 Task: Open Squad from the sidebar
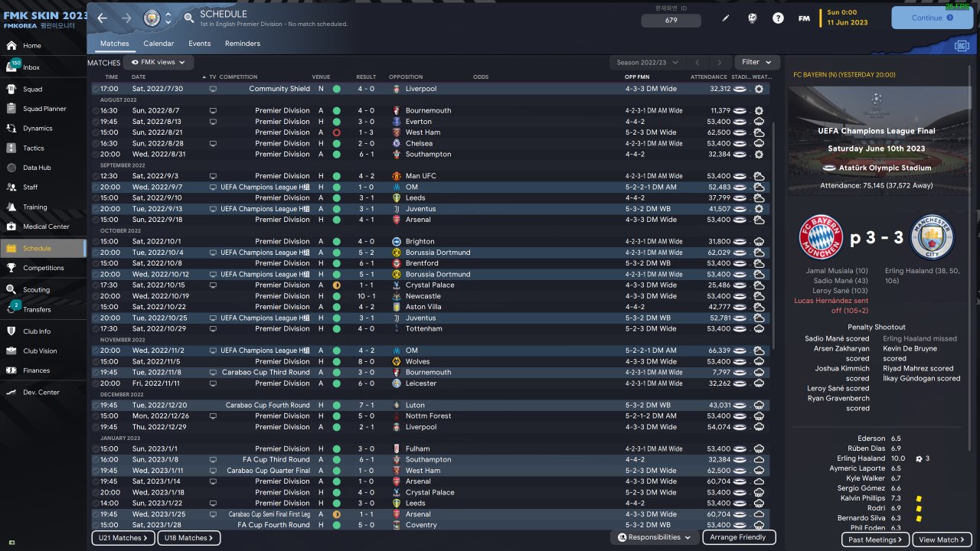coord(32,89)
